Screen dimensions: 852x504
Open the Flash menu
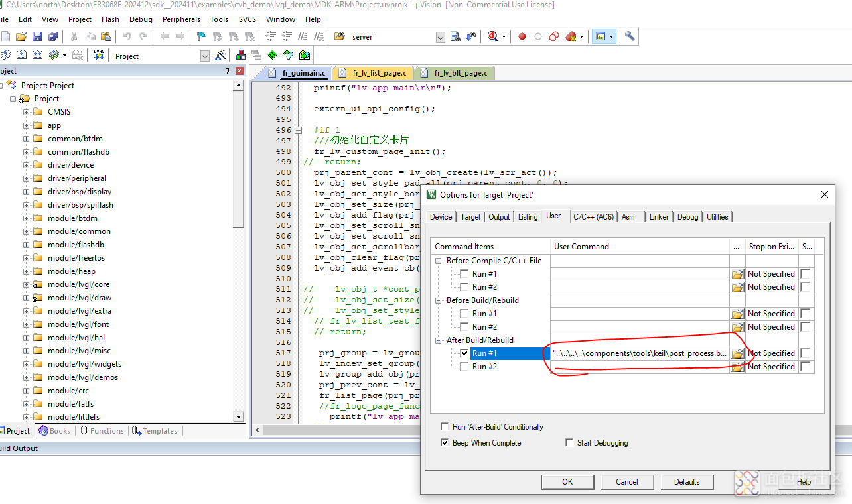point(110,19)
